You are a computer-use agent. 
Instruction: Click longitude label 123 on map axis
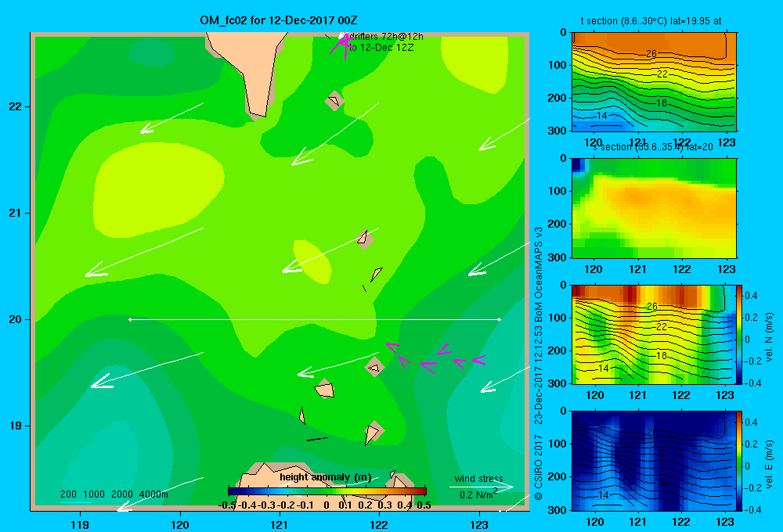click(479, 524)
